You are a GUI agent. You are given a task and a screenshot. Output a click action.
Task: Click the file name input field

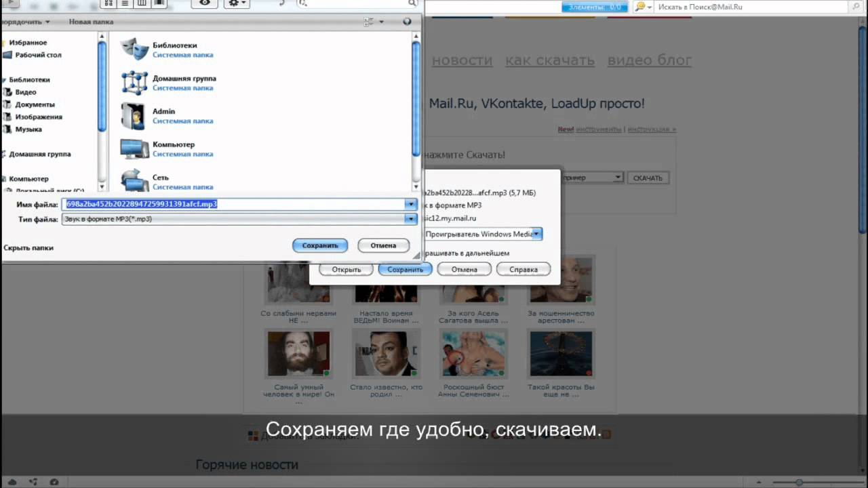233,204
